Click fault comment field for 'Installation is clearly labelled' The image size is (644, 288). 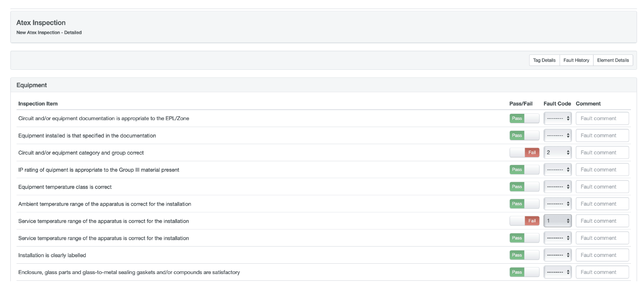pos(602,255)
